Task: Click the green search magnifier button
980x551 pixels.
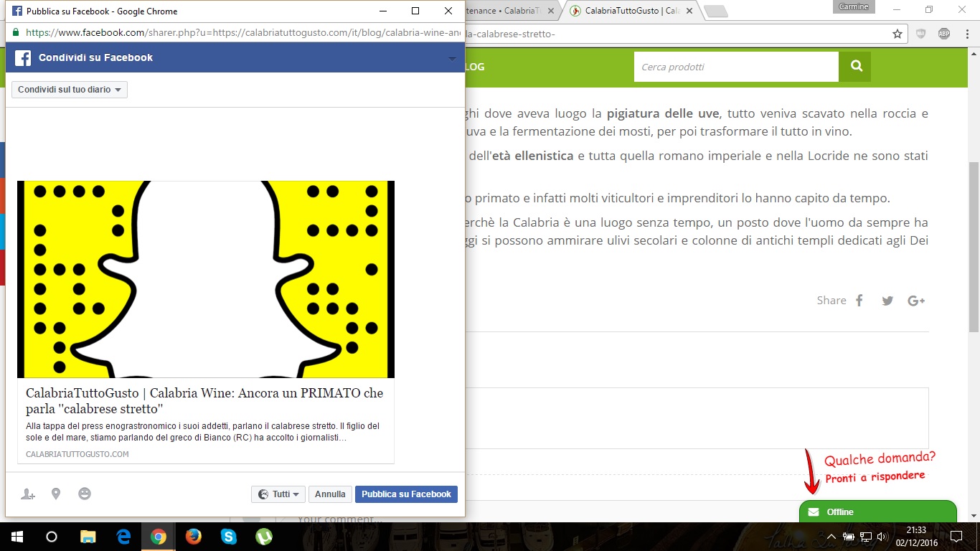Action: [855, 67]
